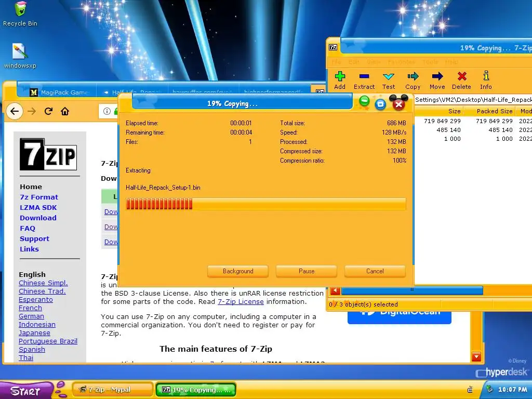Select the file row sized 1 000

pos(473,138)
